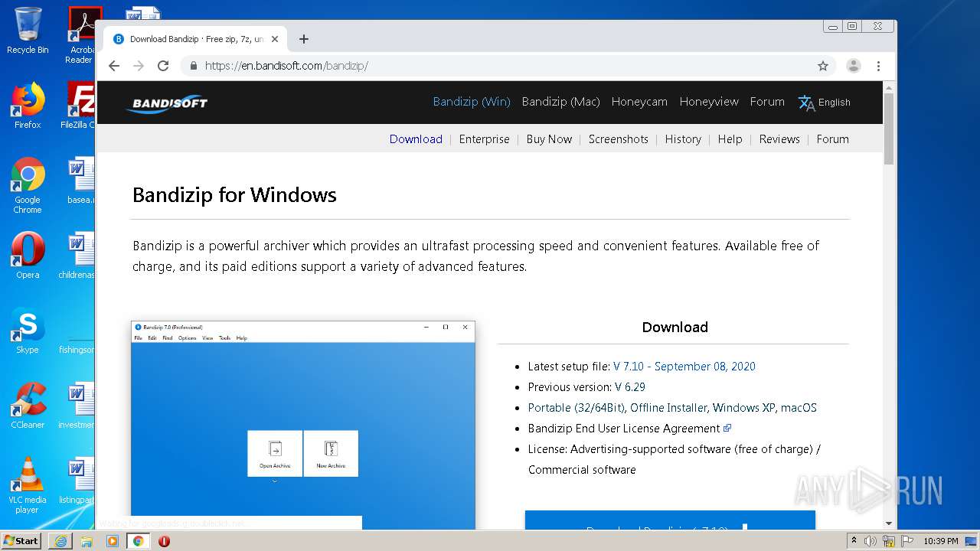Image resolution: width=980 pixels, height=551 pixels.
Task: Close the Download Bandizip tab
Action: click(275, 39)
